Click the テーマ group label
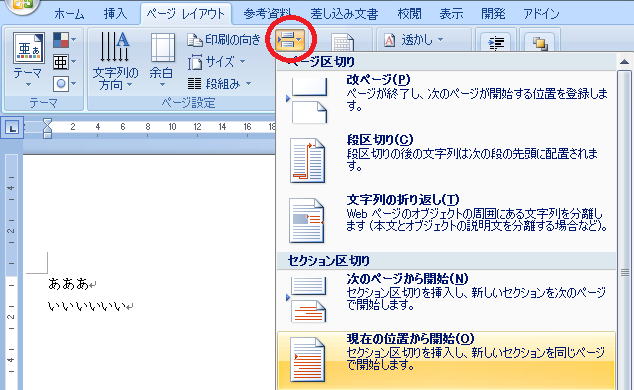This screenshot has height=390, width=634. point(43,103)
